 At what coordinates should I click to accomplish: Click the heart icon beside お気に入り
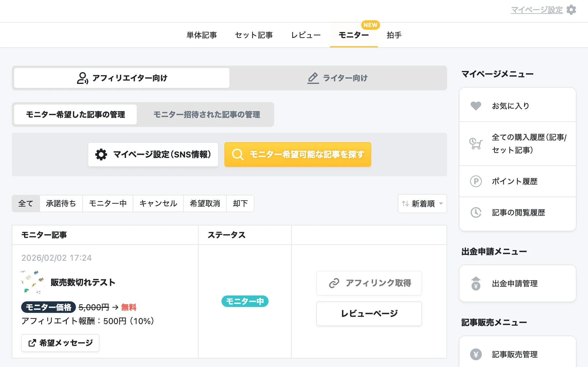click(476, 106)
